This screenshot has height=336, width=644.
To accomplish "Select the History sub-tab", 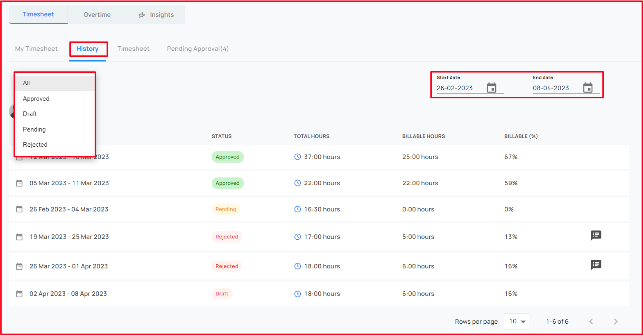I will tap(88, 49).
